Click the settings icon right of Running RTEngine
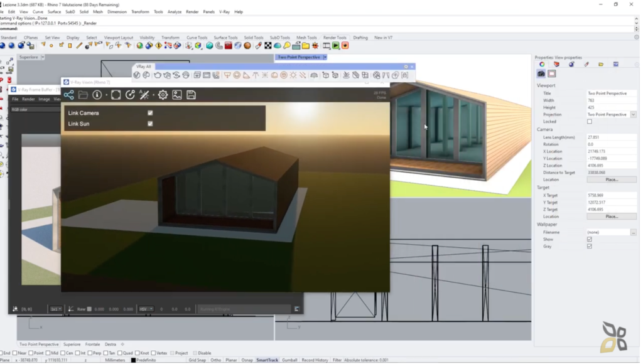This screenshot has height=364, width=643. [296, 309]
